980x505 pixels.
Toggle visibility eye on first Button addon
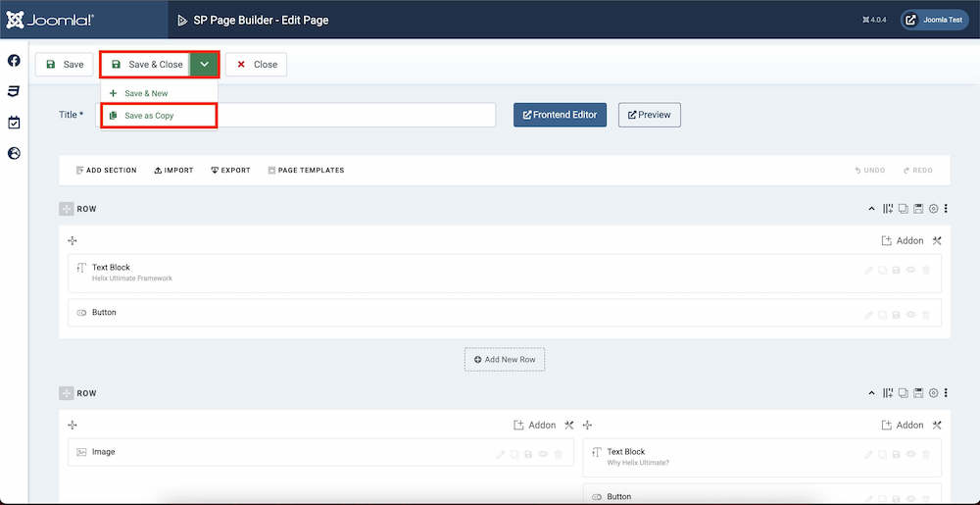[910, 315]
